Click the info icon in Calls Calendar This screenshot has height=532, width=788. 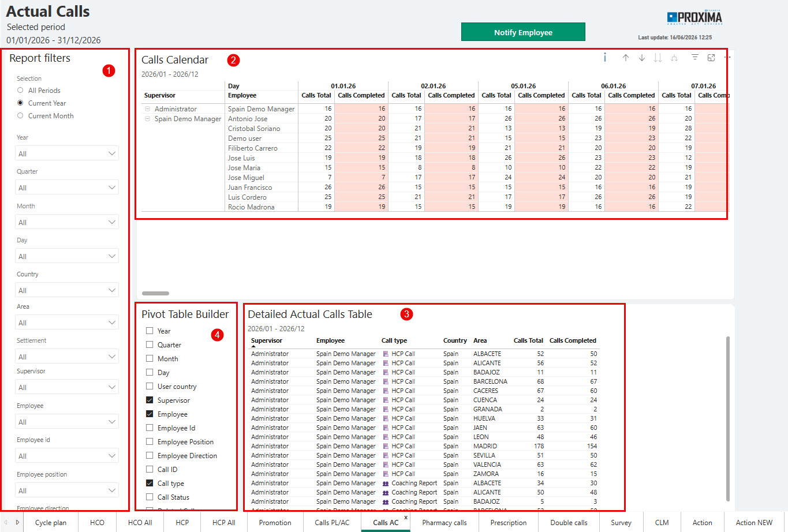(605, 57)
